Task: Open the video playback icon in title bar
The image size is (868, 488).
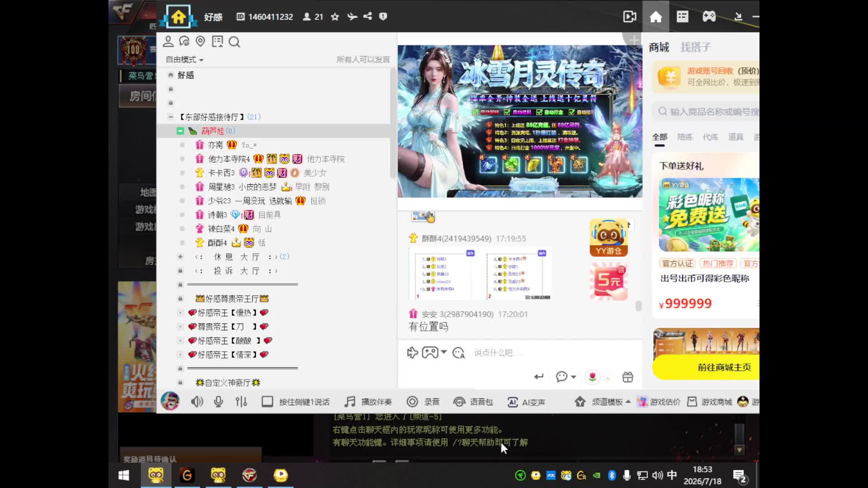Action: tap(630, 17)
